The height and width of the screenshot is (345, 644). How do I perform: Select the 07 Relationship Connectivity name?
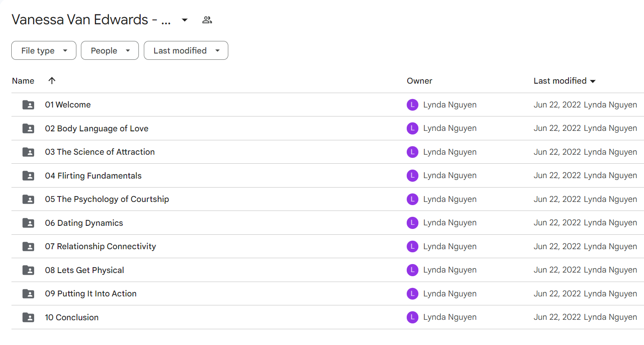tap(101, 246)
